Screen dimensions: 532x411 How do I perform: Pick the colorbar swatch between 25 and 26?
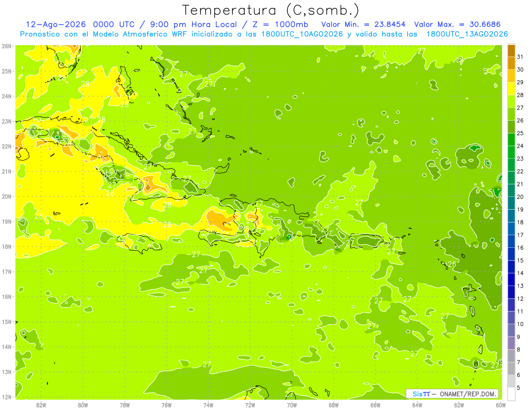pos(511,126)
